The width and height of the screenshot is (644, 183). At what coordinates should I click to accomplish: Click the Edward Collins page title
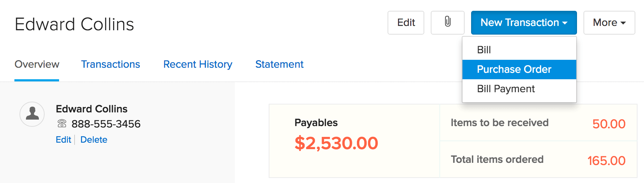point(74,24)
